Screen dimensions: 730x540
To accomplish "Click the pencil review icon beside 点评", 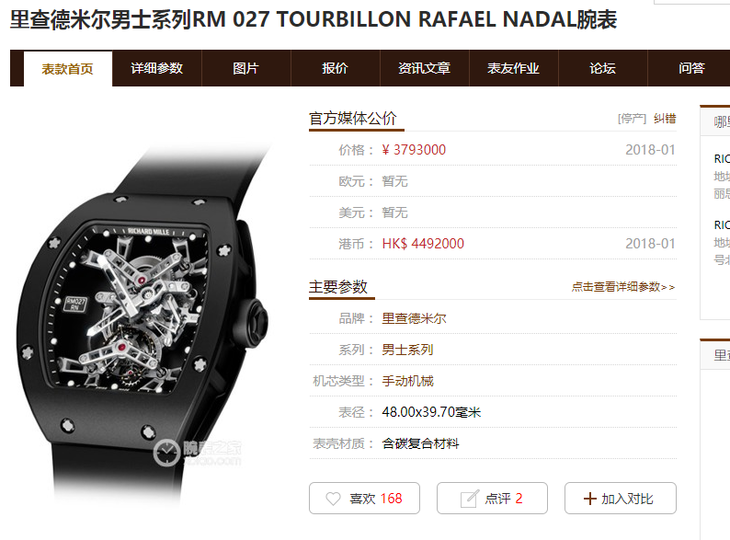I will [469, 499].
